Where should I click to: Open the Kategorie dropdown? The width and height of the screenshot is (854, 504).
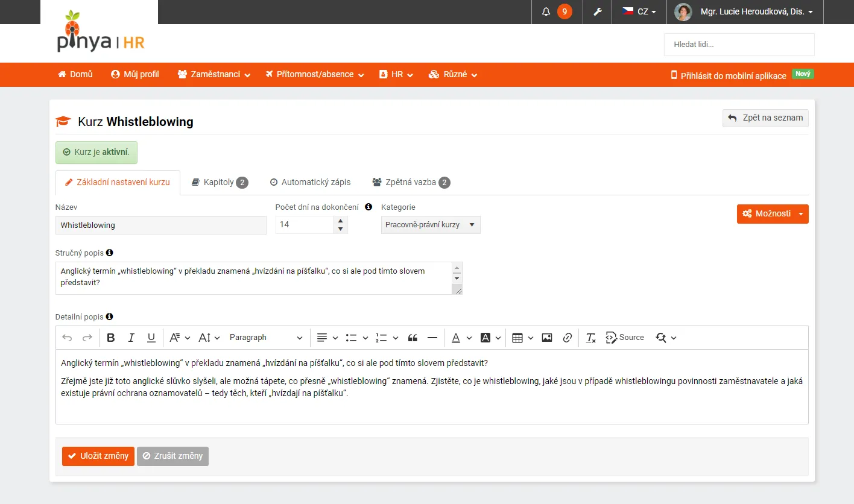coord(431,225)
